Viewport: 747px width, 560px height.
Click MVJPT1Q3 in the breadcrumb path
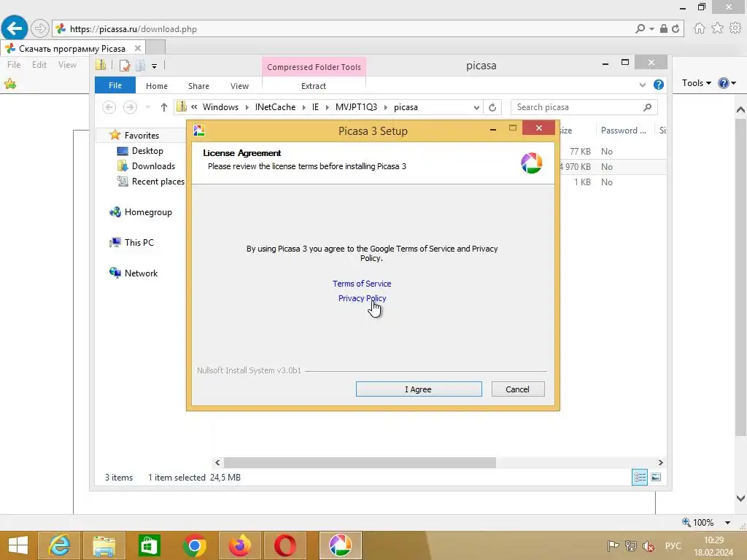356,107
